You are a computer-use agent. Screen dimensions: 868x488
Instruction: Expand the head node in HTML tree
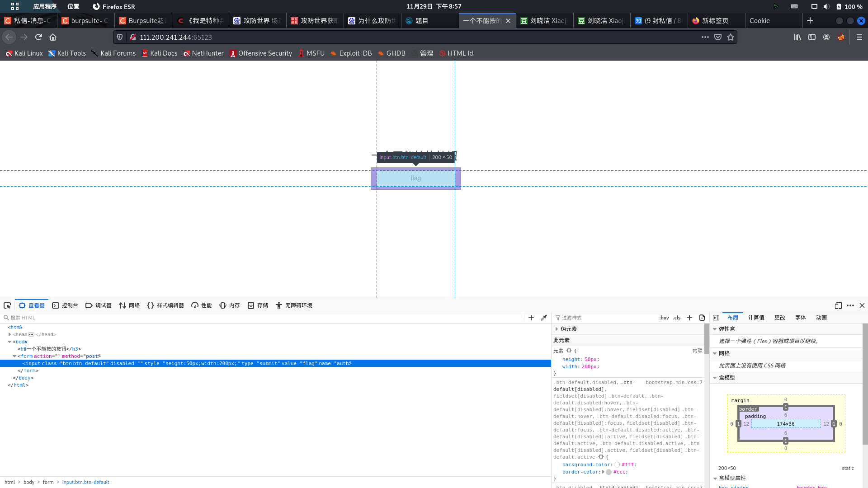click(x=9, y=334)
